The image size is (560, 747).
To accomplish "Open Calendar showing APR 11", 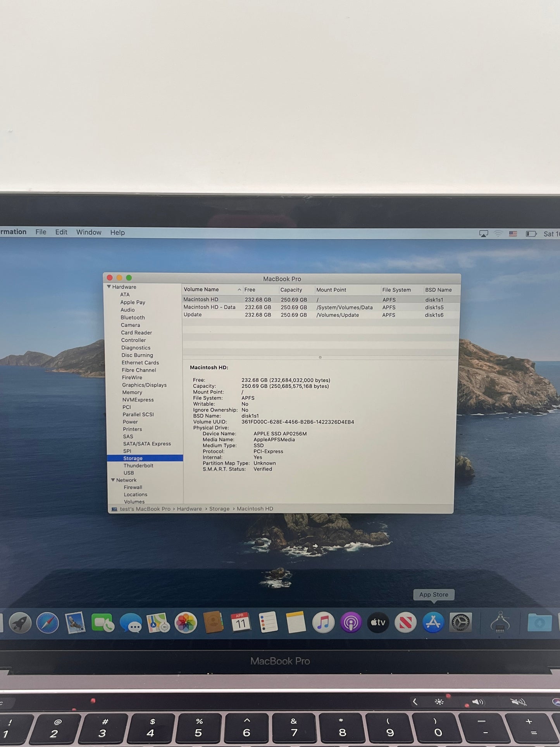I will point(241,623).
